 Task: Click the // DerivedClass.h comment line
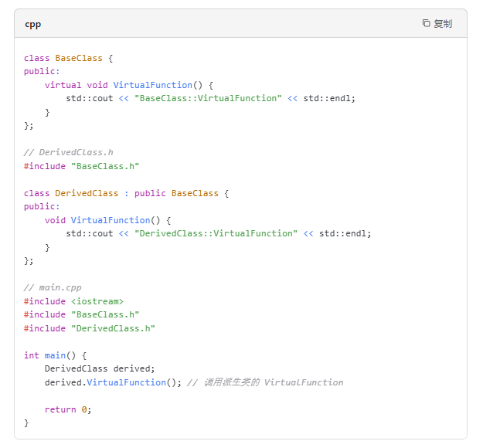pos(68,152)
